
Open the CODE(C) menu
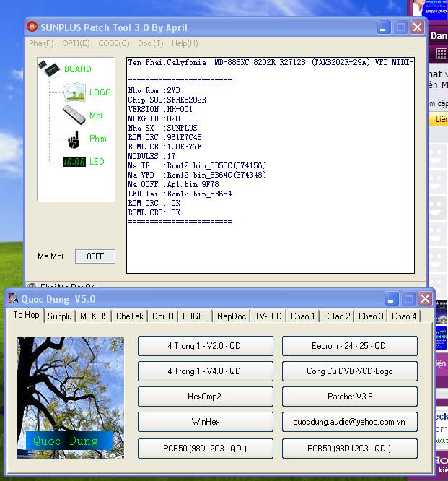click(x=113, y=43)
